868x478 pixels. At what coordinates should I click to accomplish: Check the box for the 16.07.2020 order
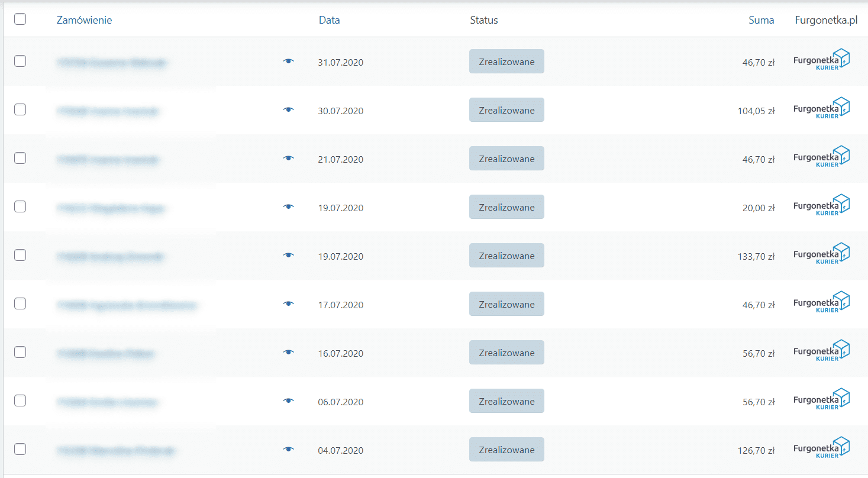pos(20,352)
